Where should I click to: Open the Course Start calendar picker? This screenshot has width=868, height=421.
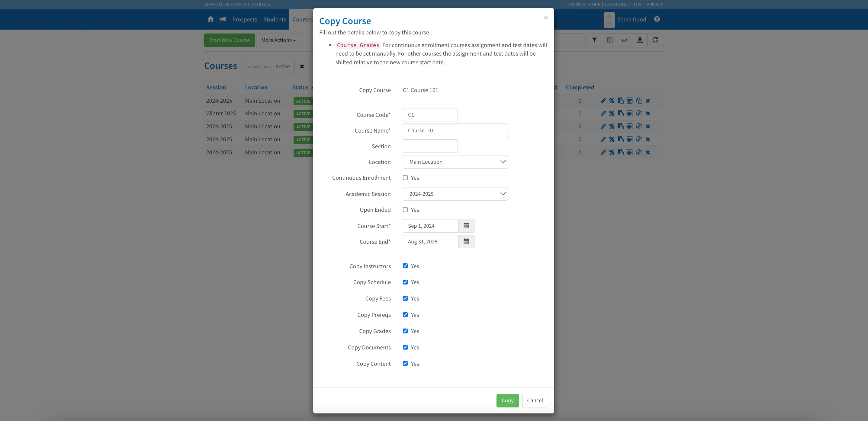(466, 226)
